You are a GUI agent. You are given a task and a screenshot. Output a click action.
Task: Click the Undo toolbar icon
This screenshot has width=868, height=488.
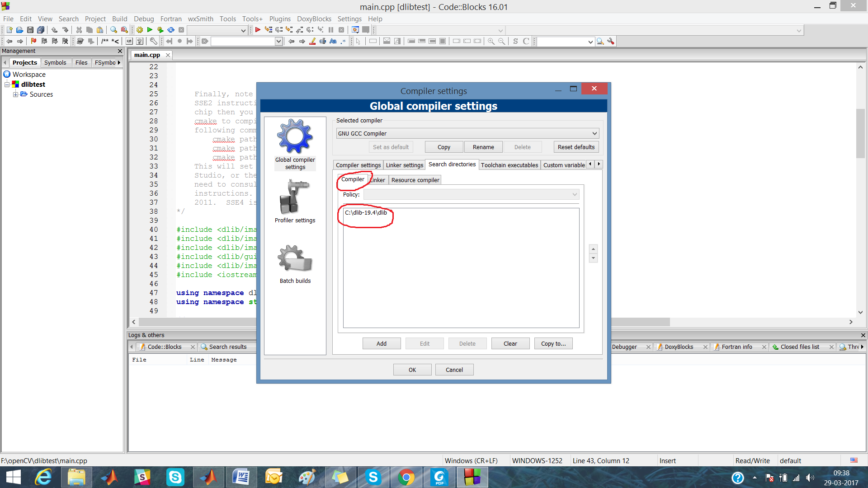[x=54, y=30]
